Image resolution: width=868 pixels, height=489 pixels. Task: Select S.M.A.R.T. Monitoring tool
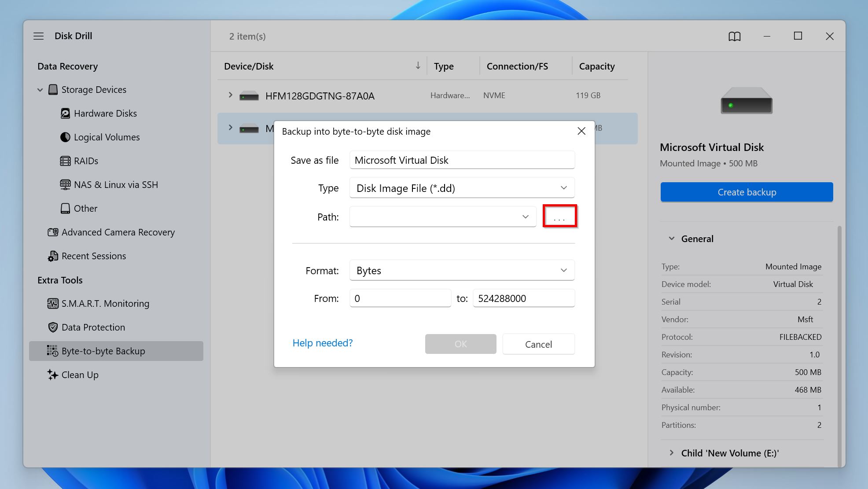pos(105,303)
